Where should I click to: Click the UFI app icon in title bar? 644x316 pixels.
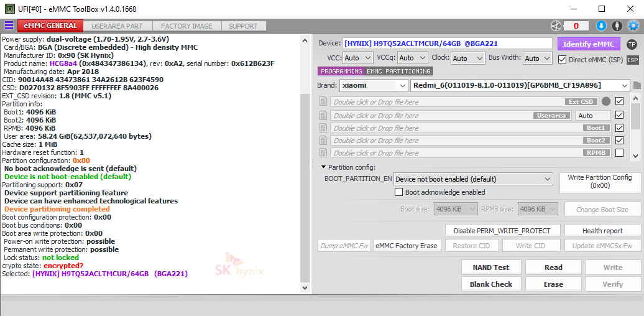[x=10, y=9]
